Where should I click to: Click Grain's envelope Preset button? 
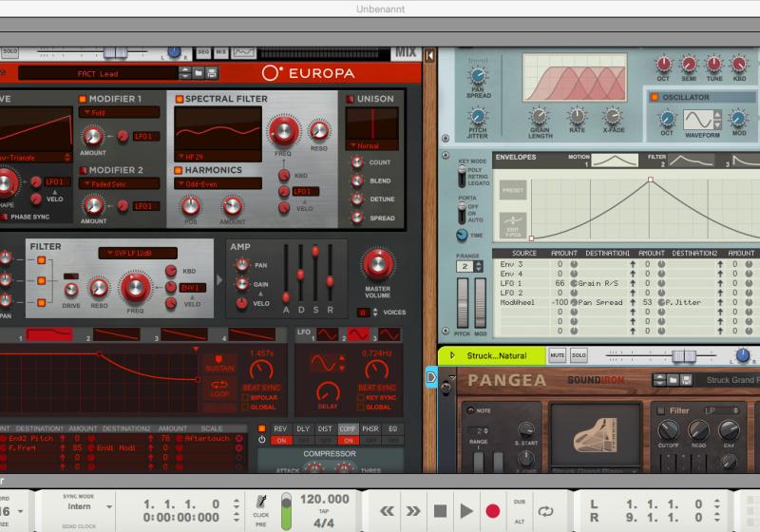[513, 190]
